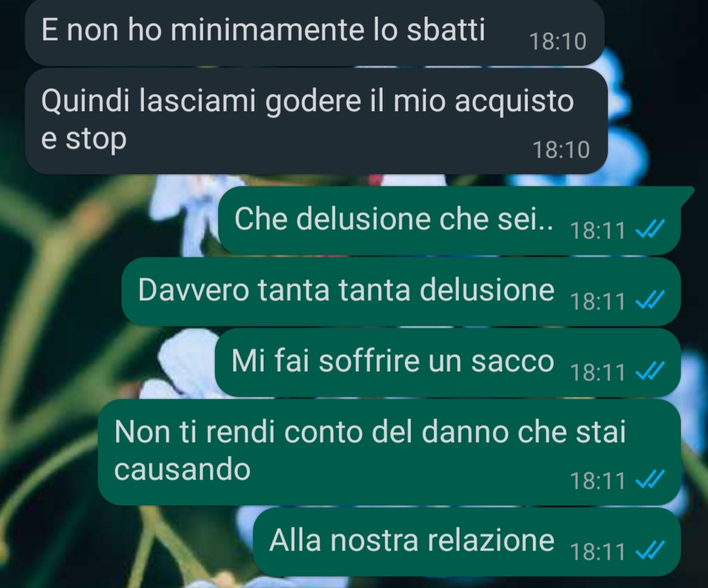Select the message 'E non ho minimamente lo sbatti'

315,32
